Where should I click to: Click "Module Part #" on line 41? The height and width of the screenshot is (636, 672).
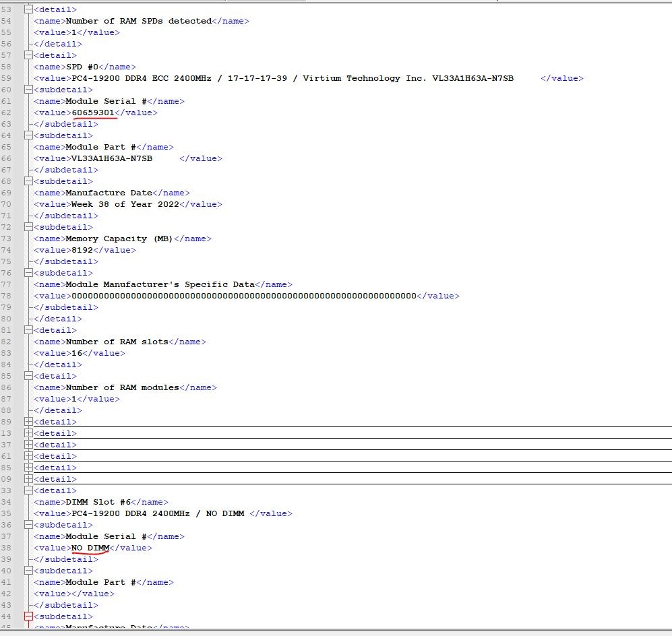pyautogui.click(x=101, y=581)
